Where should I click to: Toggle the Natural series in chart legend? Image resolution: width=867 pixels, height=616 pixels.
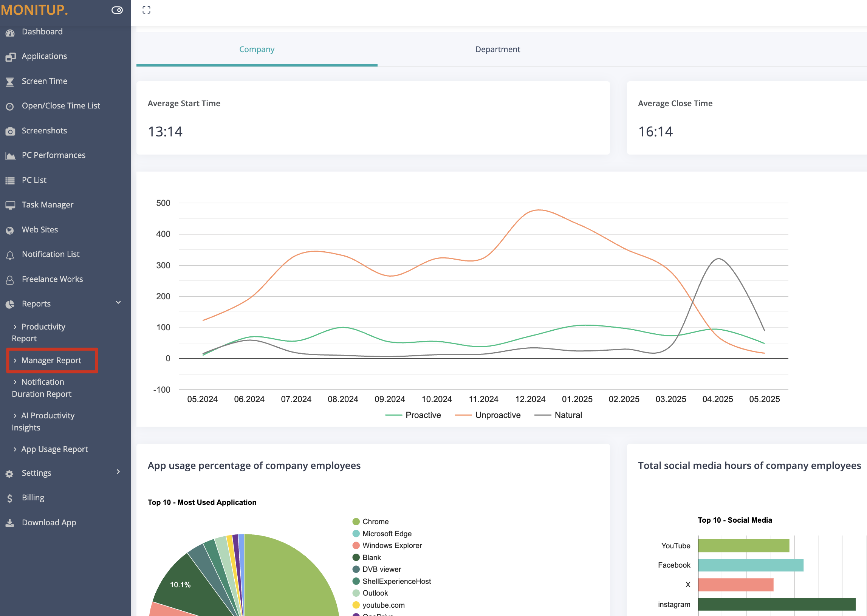tap(558, 415)
